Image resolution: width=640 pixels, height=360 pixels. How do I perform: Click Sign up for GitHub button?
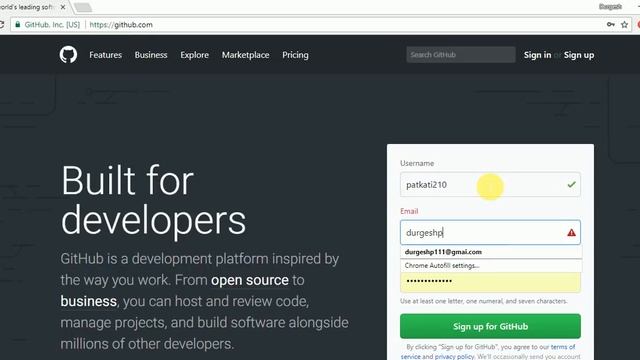pyautogui.click(x=490, y=326)
